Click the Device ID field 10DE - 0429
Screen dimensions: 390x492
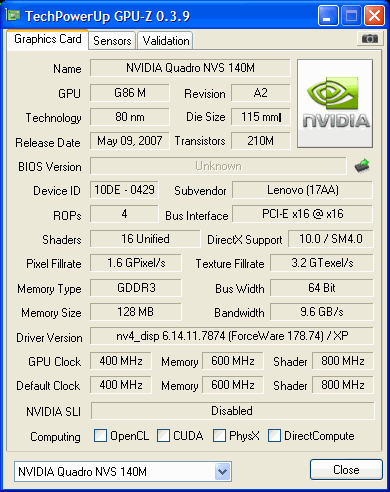click(x=124, y=190)
